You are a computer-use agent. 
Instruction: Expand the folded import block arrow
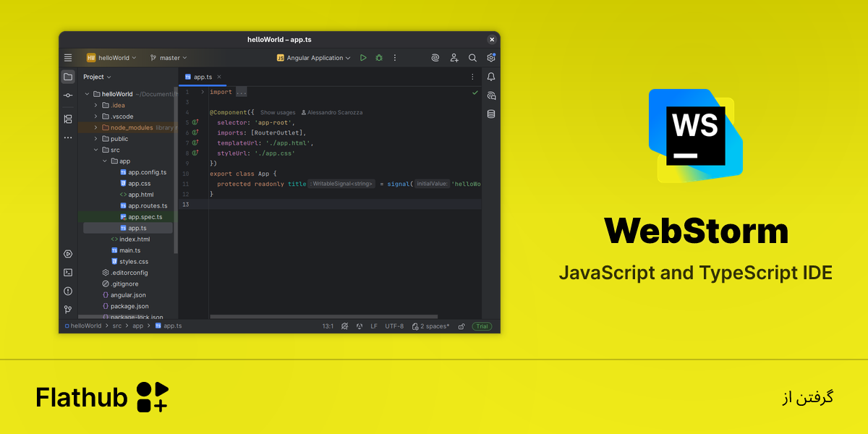(203, 93)
